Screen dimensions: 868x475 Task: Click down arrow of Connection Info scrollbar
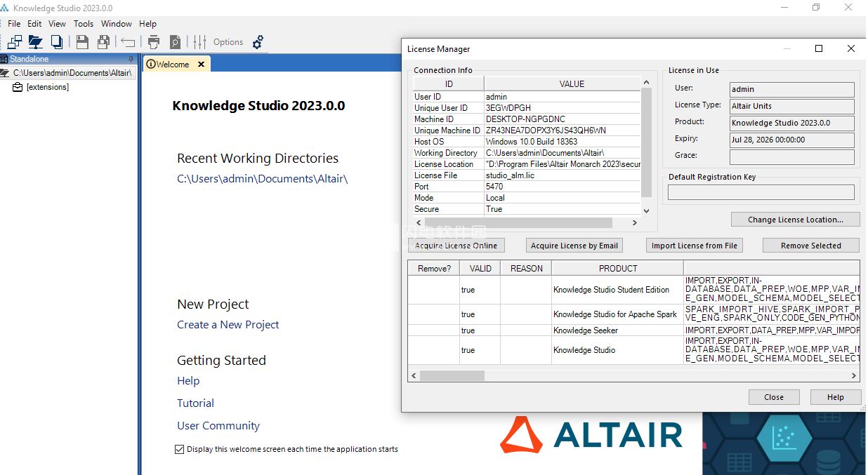coord(647,210)
